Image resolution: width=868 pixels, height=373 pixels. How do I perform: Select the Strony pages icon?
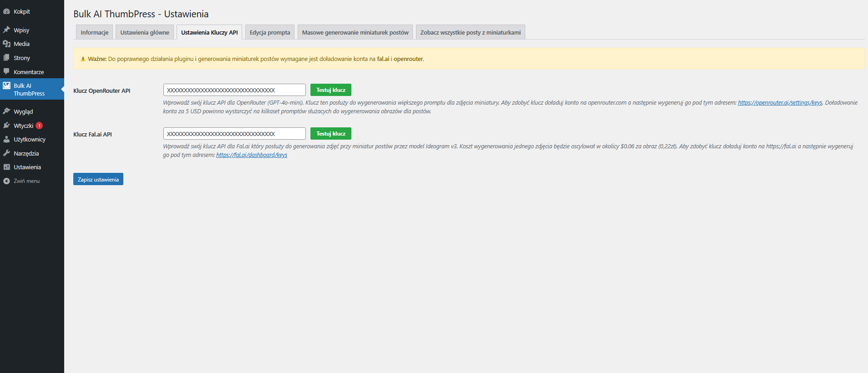pos(6,58)
